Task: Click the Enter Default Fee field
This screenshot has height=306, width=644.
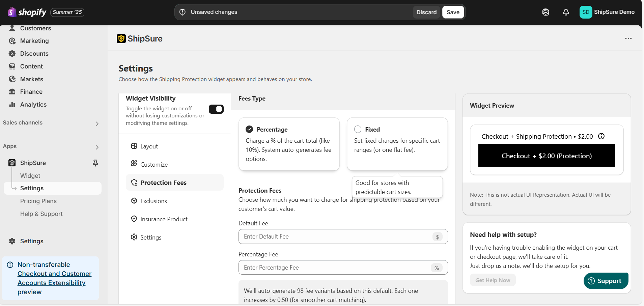Action: coord(343,237)
